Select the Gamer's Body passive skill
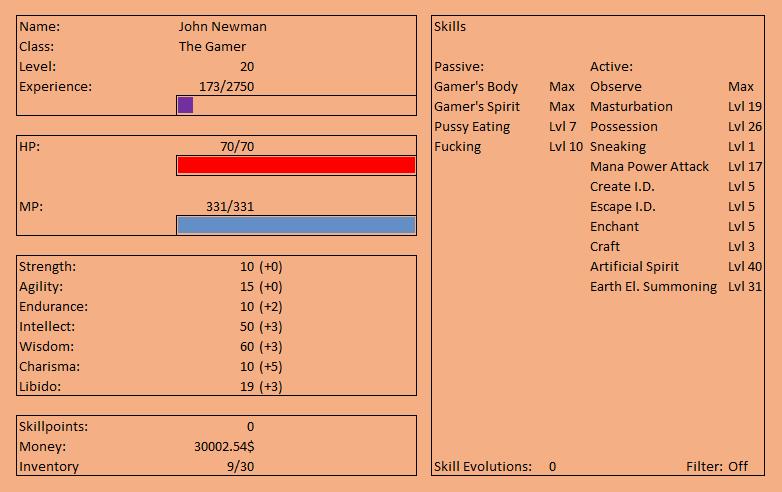This screenshot has width=782, height=492. [476, 87]
